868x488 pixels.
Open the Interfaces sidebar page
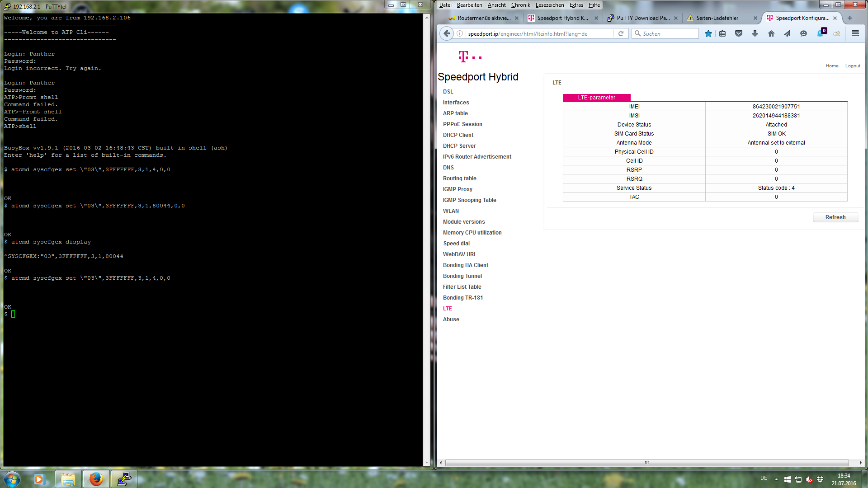(x=456, y=103)
